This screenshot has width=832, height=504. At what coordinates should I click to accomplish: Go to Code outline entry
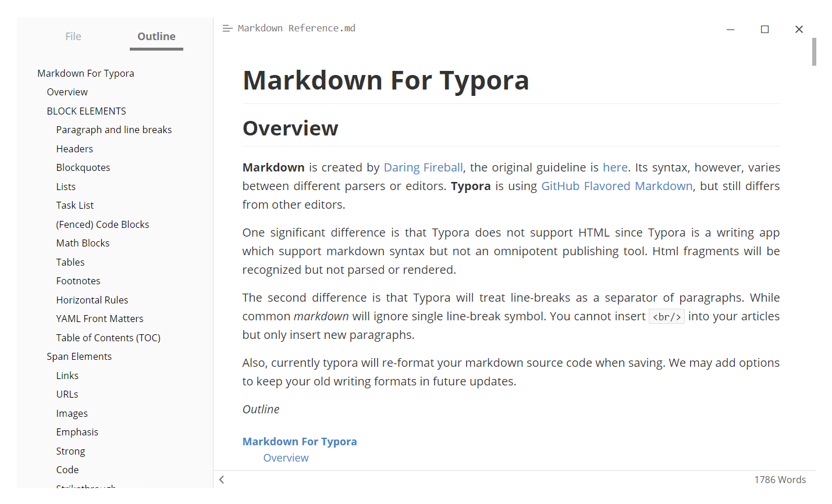click(67, 470)
